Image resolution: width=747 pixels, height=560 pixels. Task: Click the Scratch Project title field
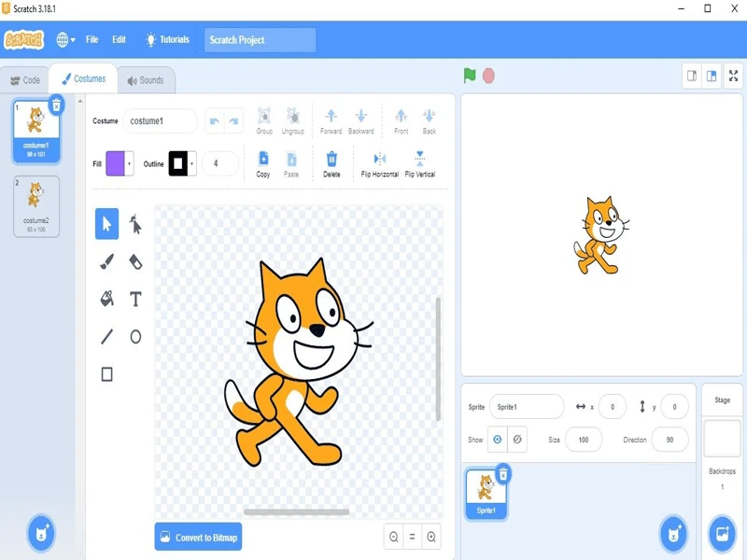click(261, 40)
